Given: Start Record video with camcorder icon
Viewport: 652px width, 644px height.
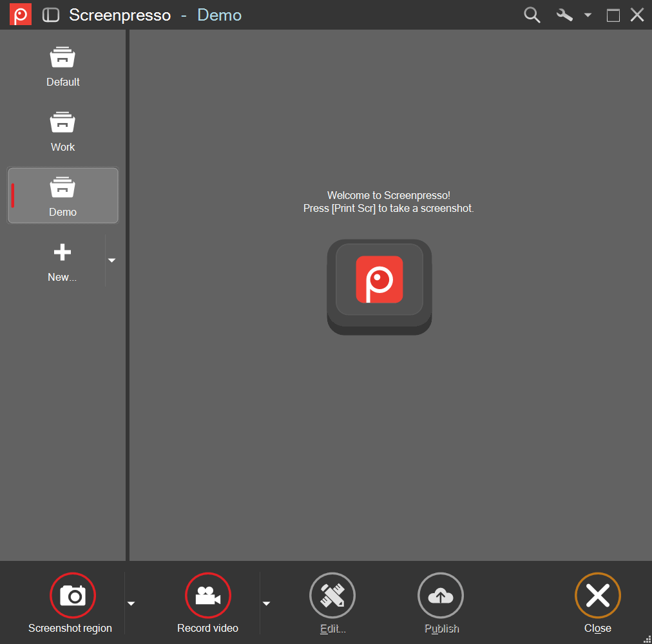Looking at the screenshot, I should pos(208,595).
